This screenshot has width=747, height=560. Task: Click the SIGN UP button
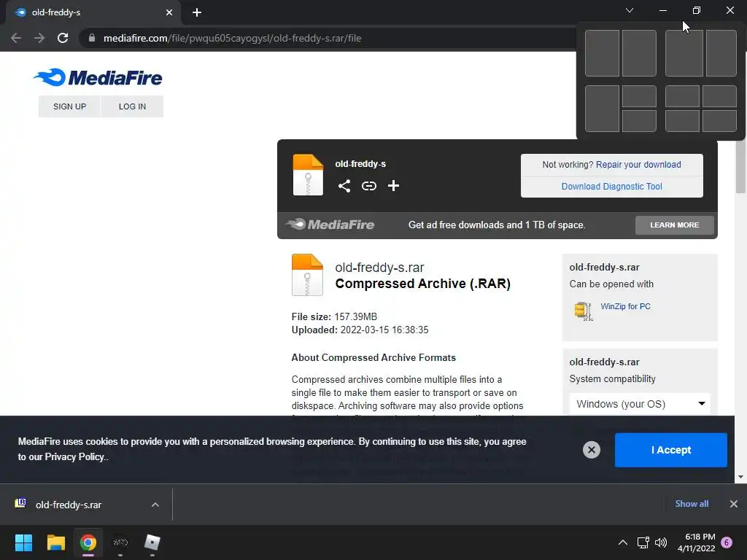(69, 106)
